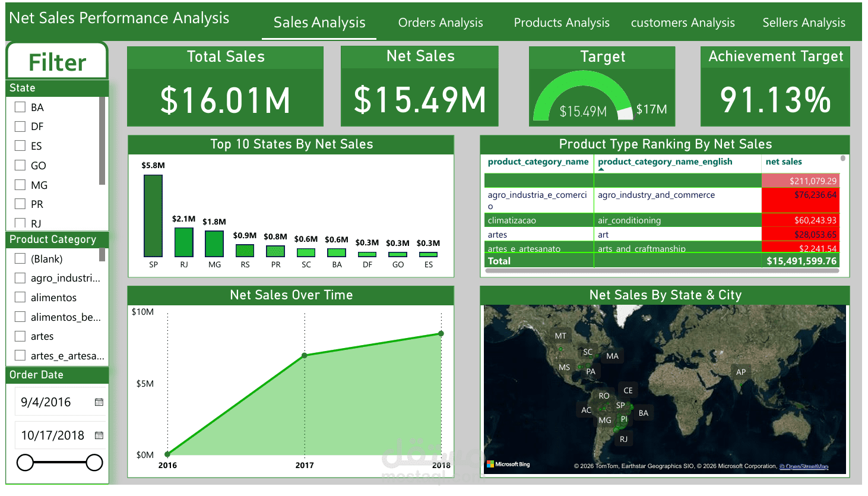Sort by product_category_name_english column header
This screenshot has width=868, height=496.
pyautogui.click(x=665, y=162)
